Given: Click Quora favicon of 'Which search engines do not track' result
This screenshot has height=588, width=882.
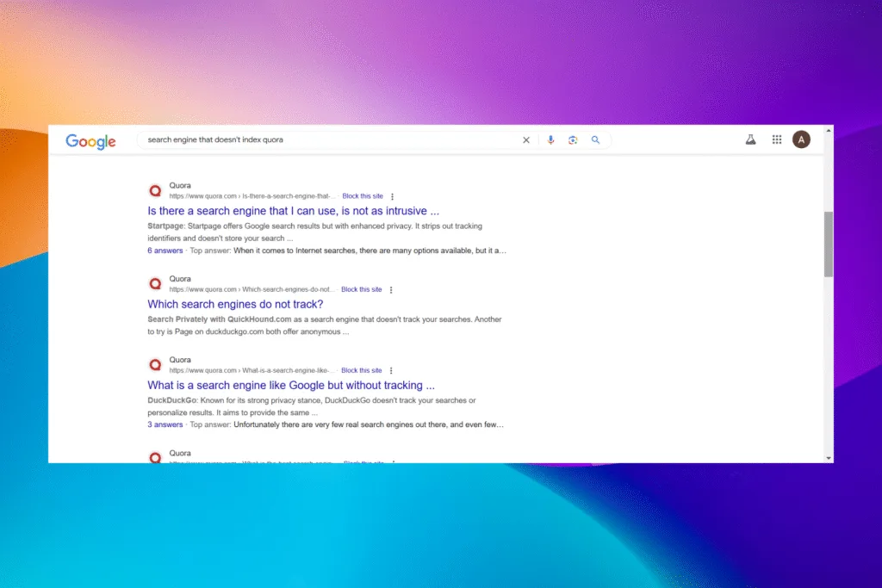Looking at the screenshot, I should [155, 284].
